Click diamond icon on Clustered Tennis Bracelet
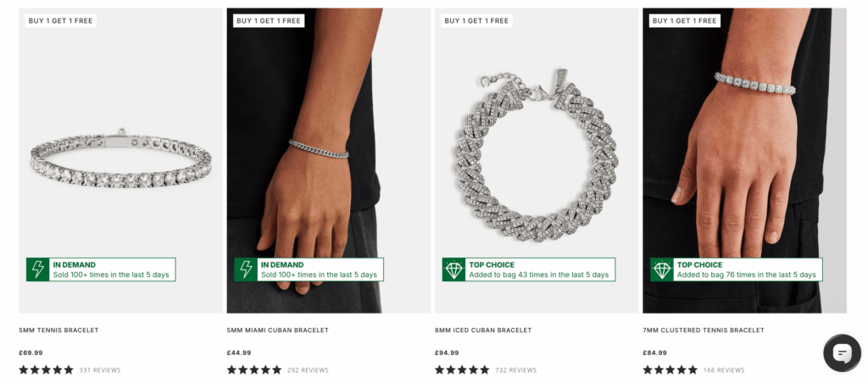 (x=661, y=269)
